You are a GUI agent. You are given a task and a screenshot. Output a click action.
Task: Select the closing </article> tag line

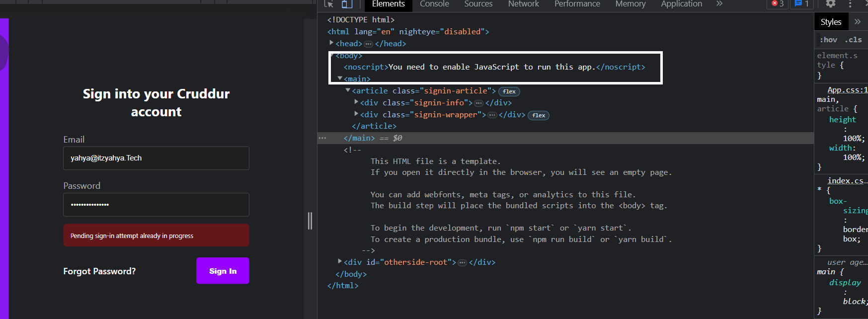click(374, 126)
